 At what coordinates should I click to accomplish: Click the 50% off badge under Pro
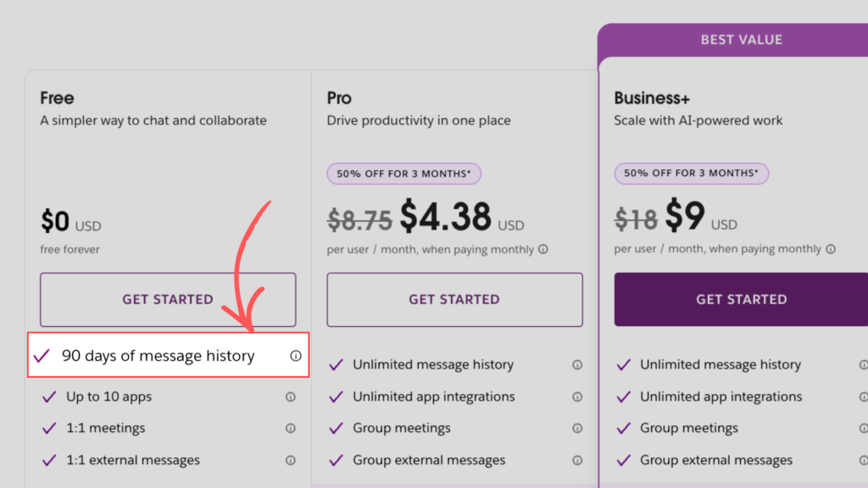point(403,173)
